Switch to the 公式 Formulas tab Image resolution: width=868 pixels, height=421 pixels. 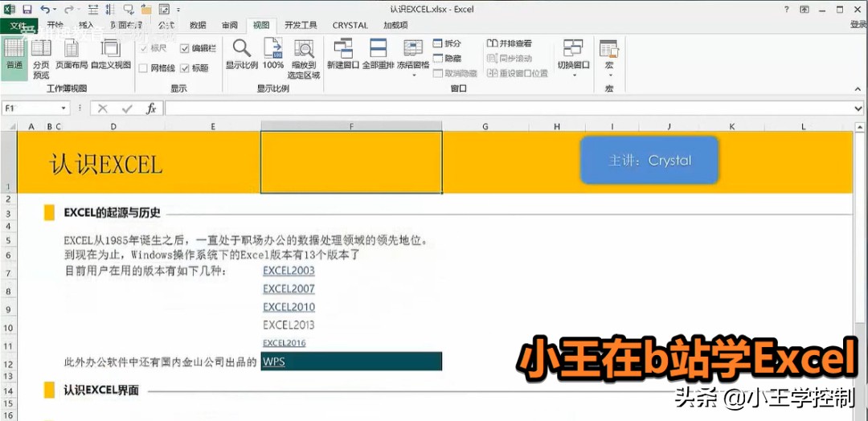pos(166,26)
